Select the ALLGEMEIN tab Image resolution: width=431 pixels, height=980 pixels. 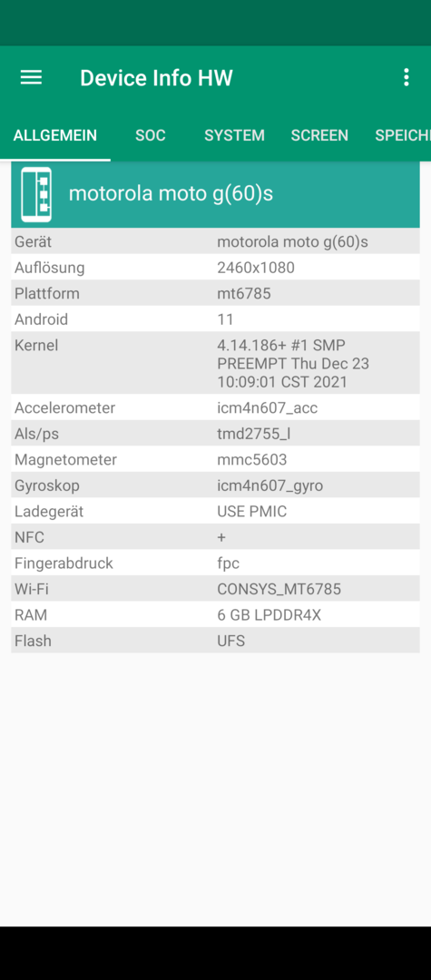pyautogui.click(x=55, y=135)
